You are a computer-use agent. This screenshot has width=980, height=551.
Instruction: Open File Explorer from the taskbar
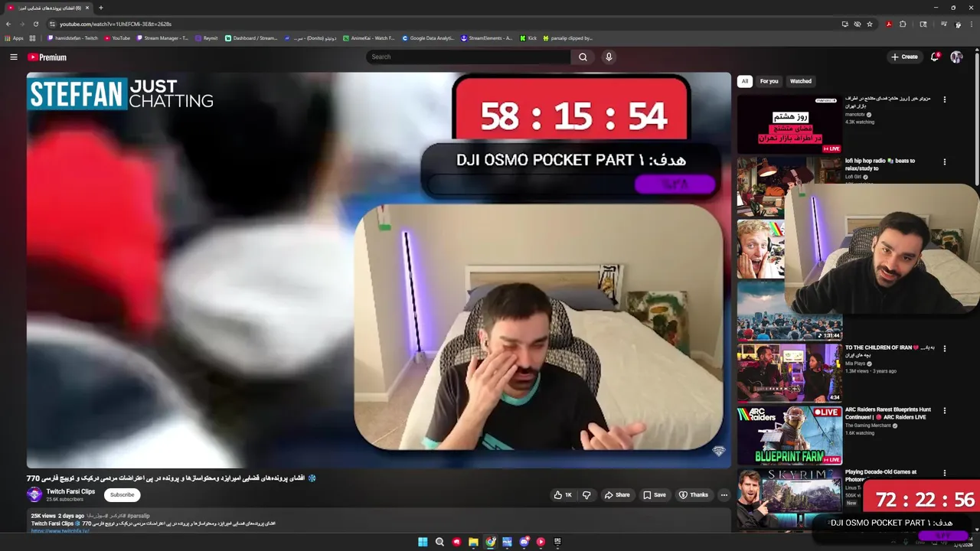tap(473, 542)
